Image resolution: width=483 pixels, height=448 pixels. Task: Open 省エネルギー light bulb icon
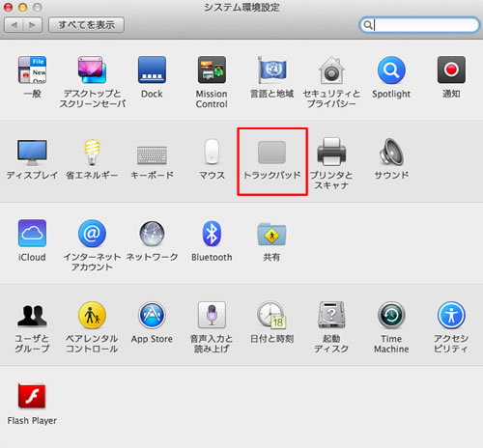tap(92, 152)
